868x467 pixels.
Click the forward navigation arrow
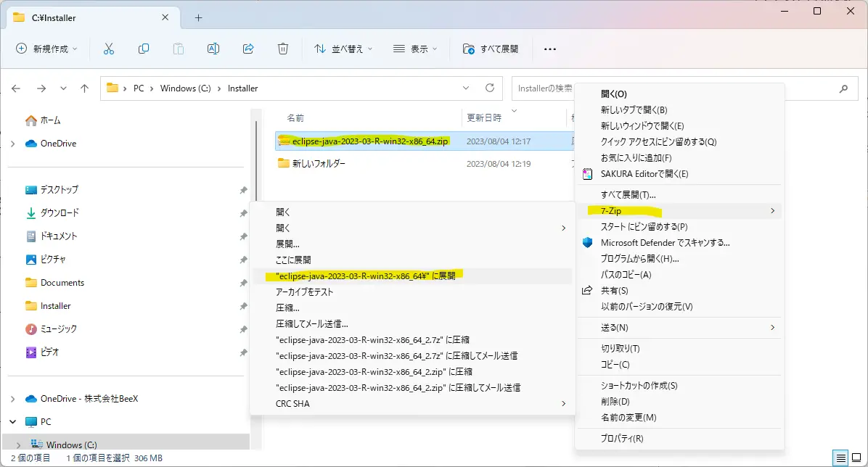41,88
